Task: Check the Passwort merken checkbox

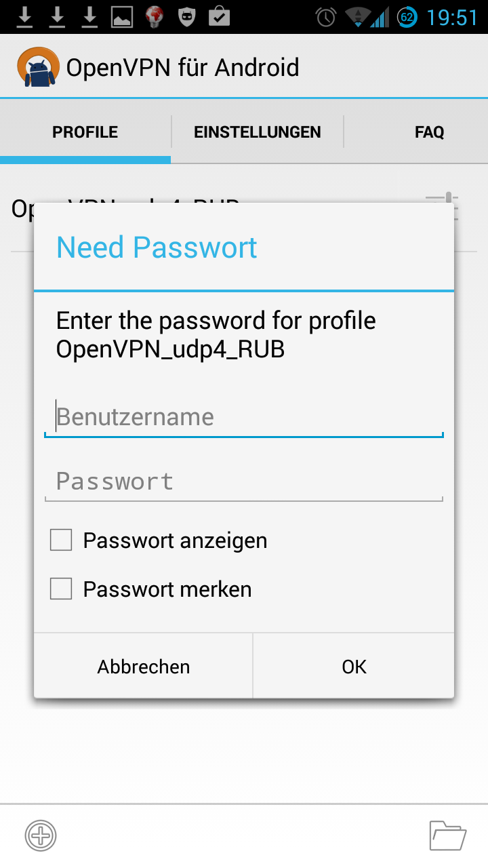Action: click(x=61, y=589)
